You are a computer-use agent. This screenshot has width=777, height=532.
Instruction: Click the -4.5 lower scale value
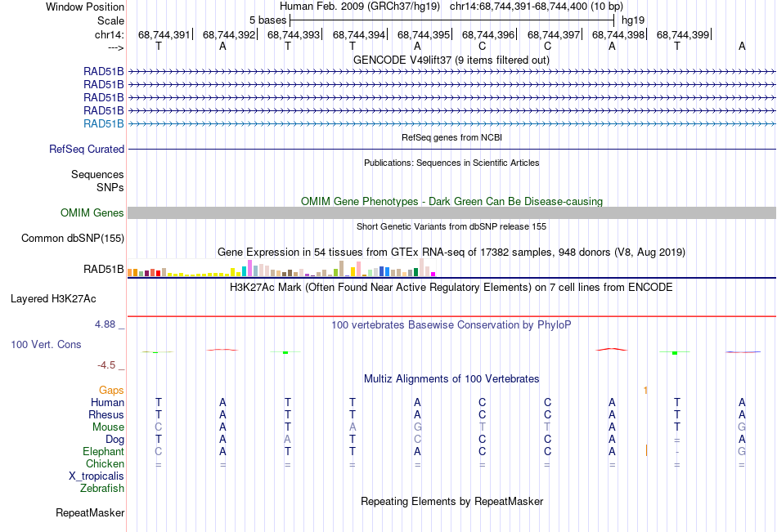(106, 365)
